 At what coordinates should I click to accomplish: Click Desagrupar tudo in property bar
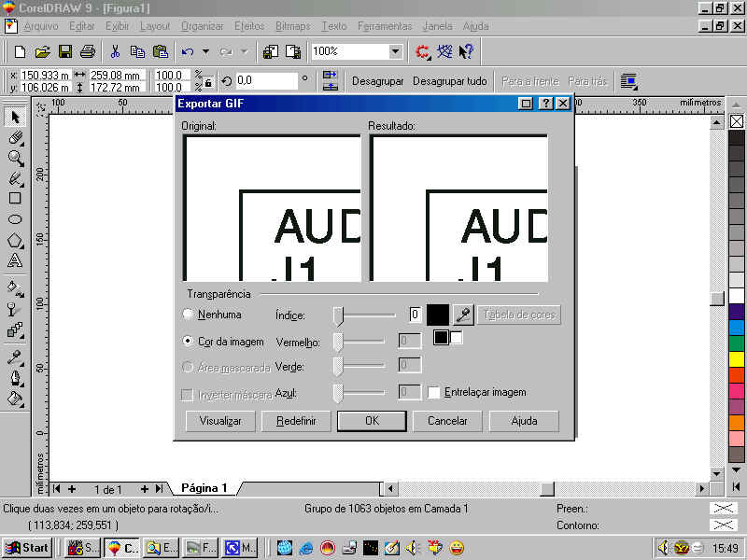[450, 81]
